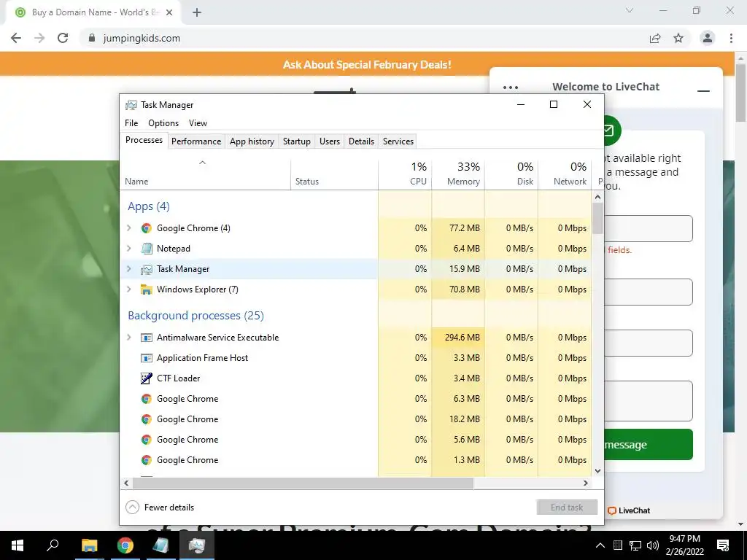Bookmark this tab with the star icon
This screenshot has height=560, width=747.
coord(678,38)
